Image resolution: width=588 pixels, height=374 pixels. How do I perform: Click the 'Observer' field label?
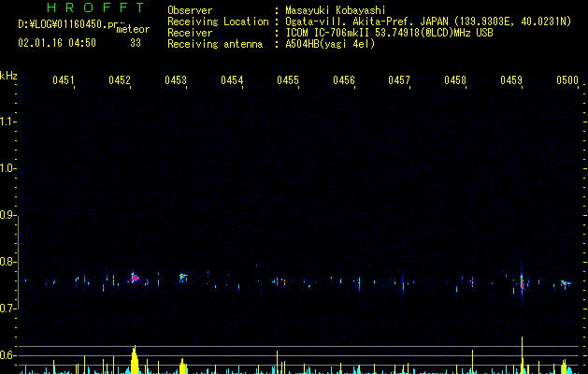pyautogui.click(x=190, y=10)
